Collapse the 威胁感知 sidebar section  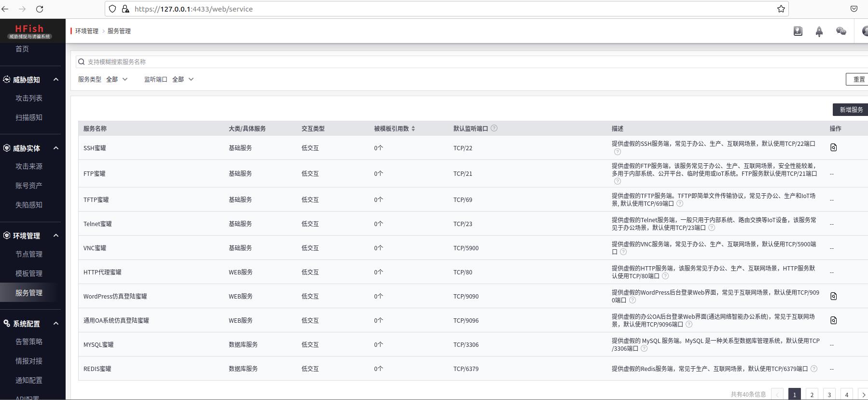(x=56, y=80)
